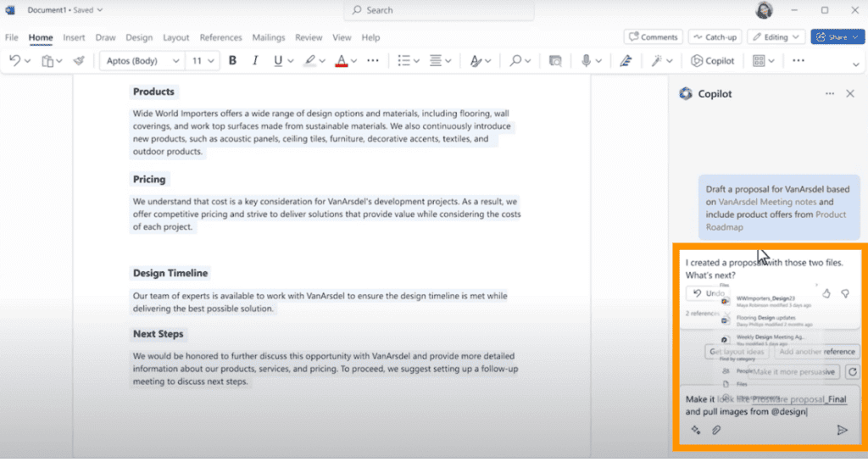
Task: Click the Find magnifier icon in ribbon
Action: 515,61
